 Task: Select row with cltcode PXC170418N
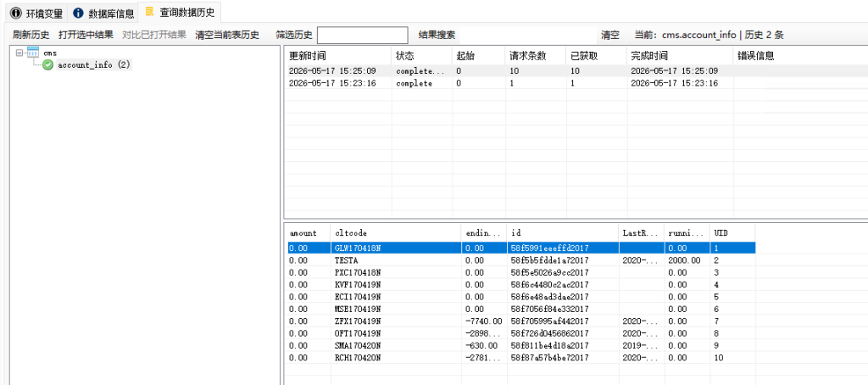[520, 272]
